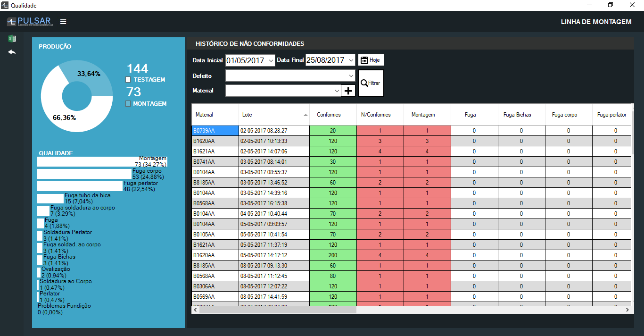Screen dimensions: 644x336
Task: Click the N/Conformes column header
Action: [x=380, y=115]
